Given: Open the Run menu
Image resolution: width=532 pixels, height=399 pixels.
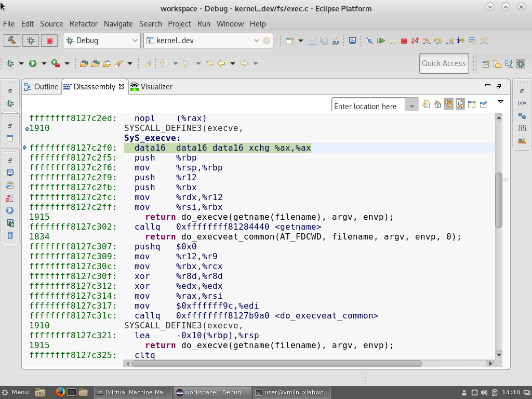Looking at the screenshot, I should tap(204, 23).
